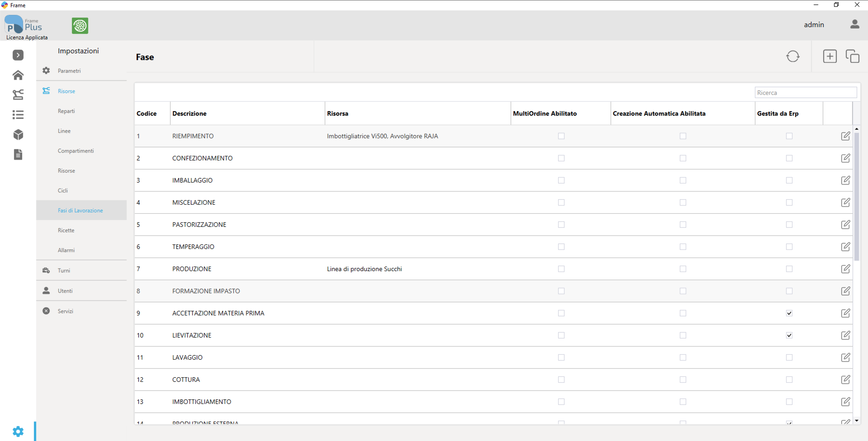This screenshot has width=868, height=441.
Task: Toggle MultiOrdine Abilitato for PRODUZIONE
Action: tap(561, 269)
